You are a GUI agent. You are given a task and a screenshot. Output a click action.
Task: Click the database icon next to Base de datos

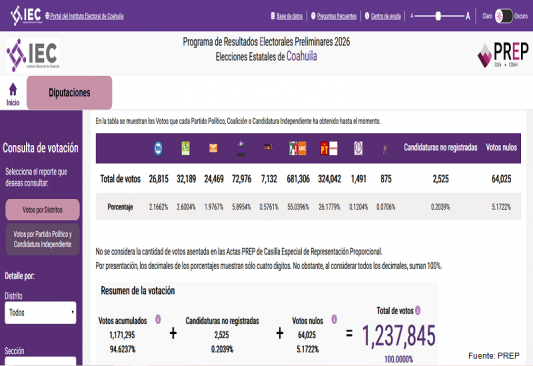pyautogui.click(x=273, y=16)
